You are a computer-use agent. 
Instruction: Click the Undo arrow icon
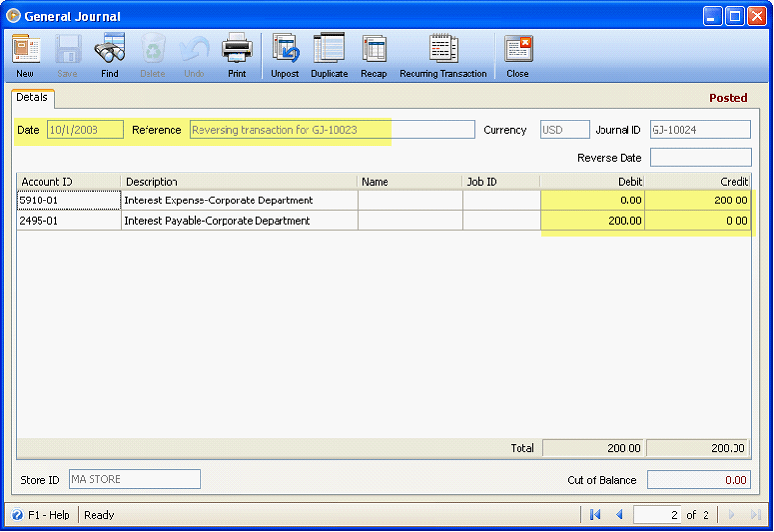coord(195,49)
